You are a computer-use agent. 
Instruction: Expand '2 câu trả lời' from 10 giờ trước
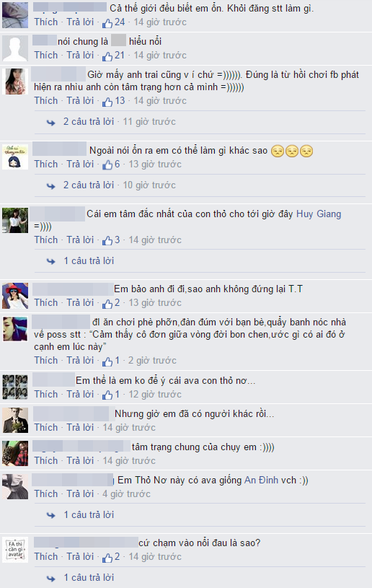click(x=89, y=185)
